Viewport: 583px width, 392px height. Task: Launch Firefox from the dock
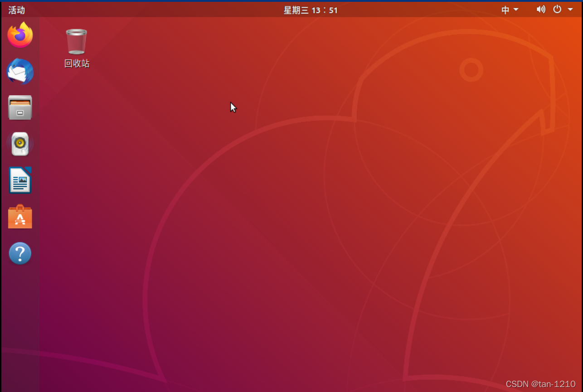tap(20, 35)
